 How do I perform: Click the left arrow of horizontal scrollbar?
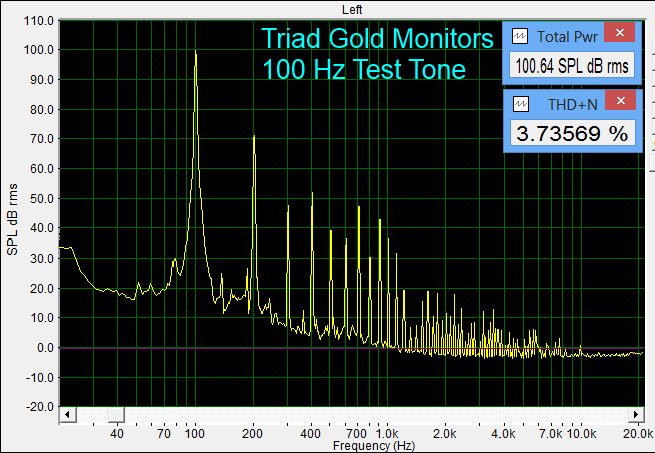(67, 415)
